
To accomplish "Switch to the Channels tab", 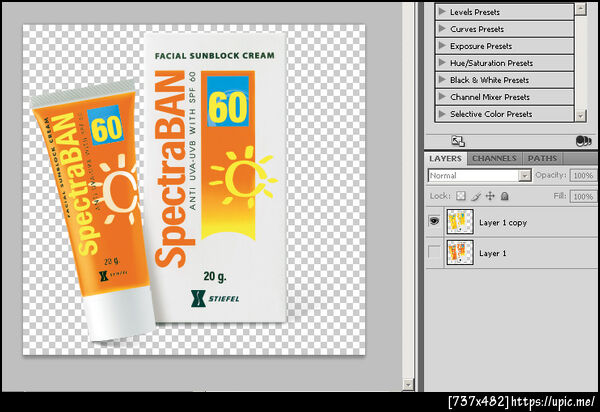I will (x=494, y=158).
